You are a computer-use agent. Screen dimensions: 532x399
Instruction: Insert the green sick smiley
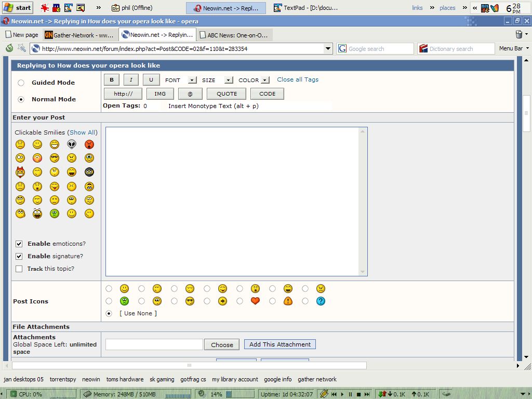[55, 214]
